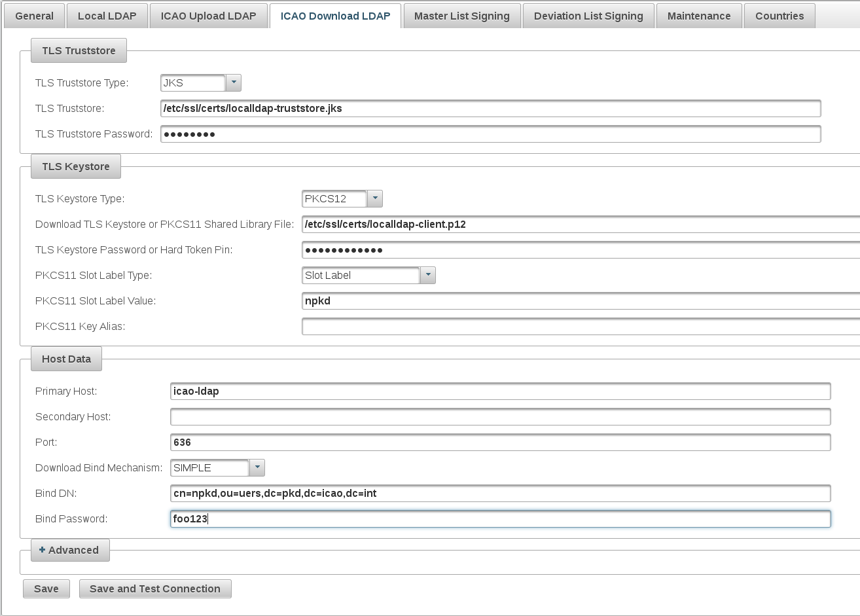This screenshot has width=860, height=616.
Task: Collapse the TLS Keystore section header
Action: coord(75,166)
